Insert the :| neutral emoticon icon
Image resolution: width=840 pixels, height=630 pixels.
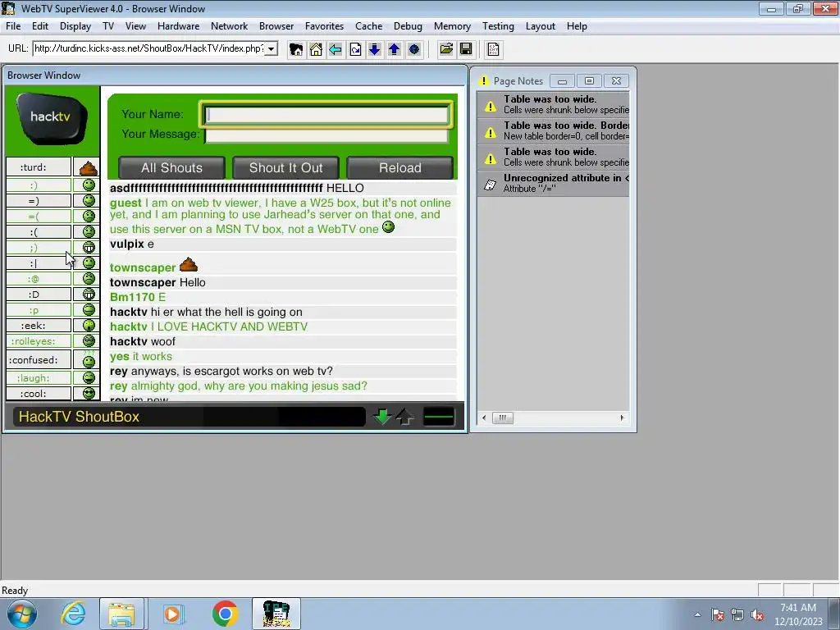coord(89,262)
